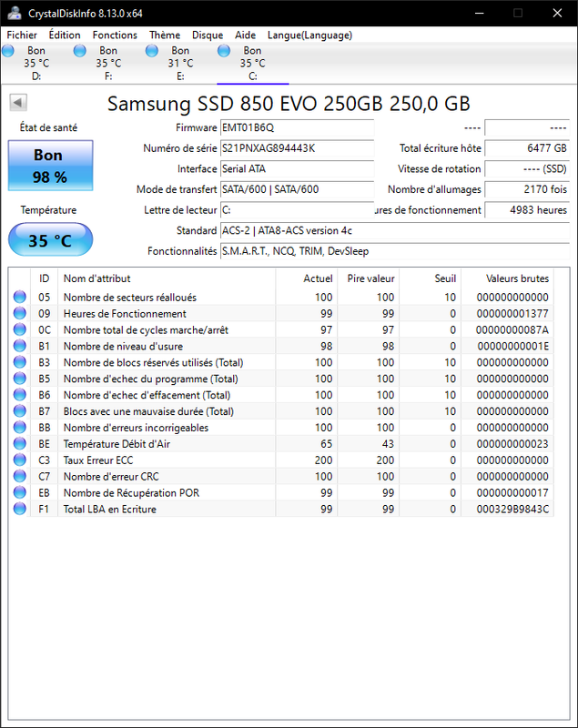Click the Firmware field EMT01B6Q
This screenshot has height=728, width=578.
pyautogui.click(x=297, y=127)
